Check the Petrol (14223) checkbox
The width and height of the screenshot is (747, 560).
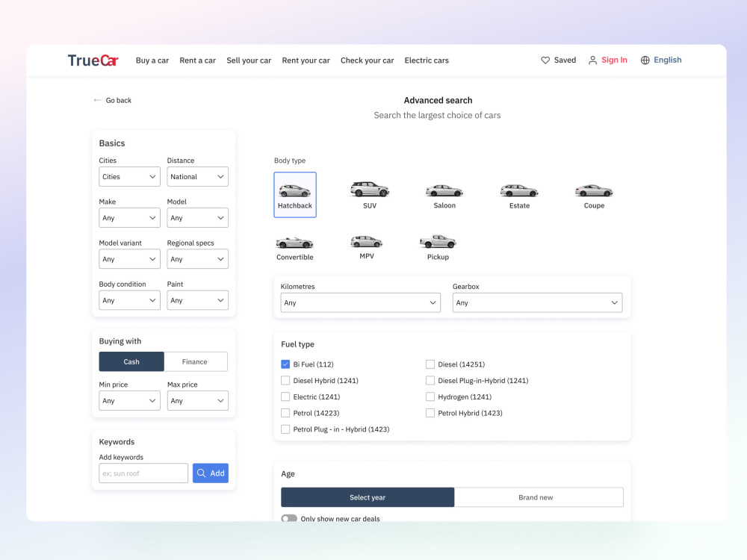[x=285, y=413]
